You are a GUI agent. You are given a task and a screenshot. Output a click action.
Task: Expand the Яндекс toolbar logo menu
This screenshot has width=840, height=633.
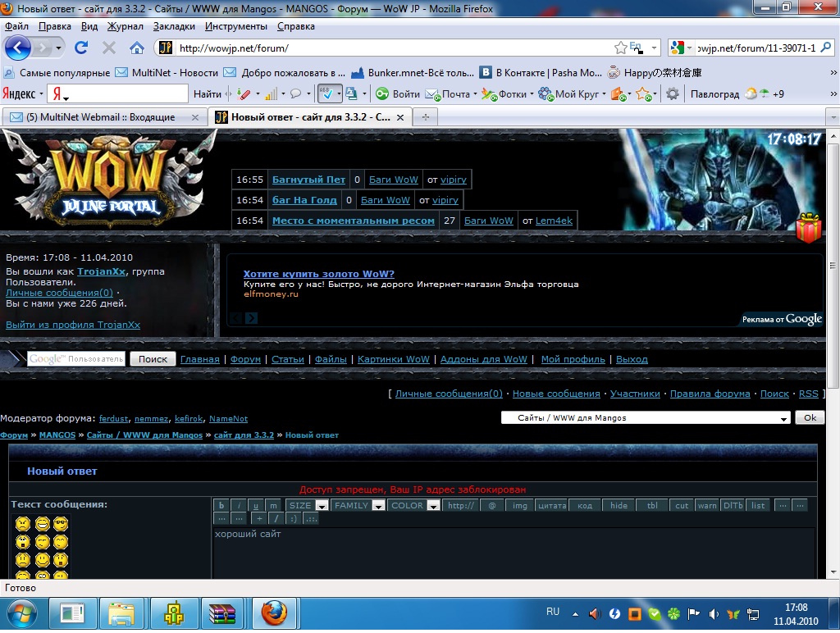point(22,94)
